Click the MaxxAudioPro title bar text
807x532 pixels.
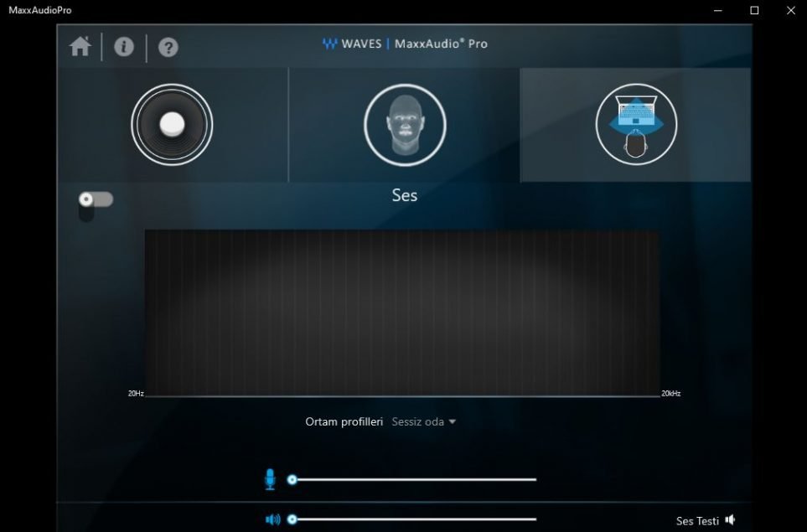[39, 10]
